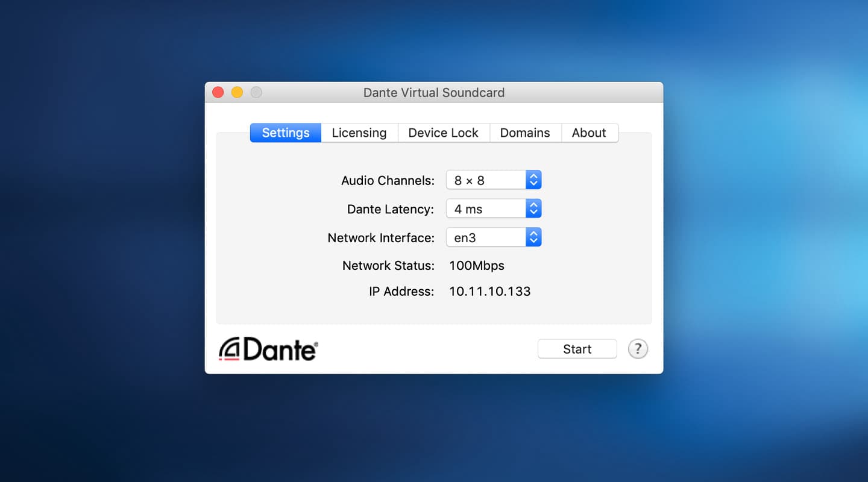The image size is (868, 482).
Task: Open the Device Lock tab
Action: (x=443, y=133)
